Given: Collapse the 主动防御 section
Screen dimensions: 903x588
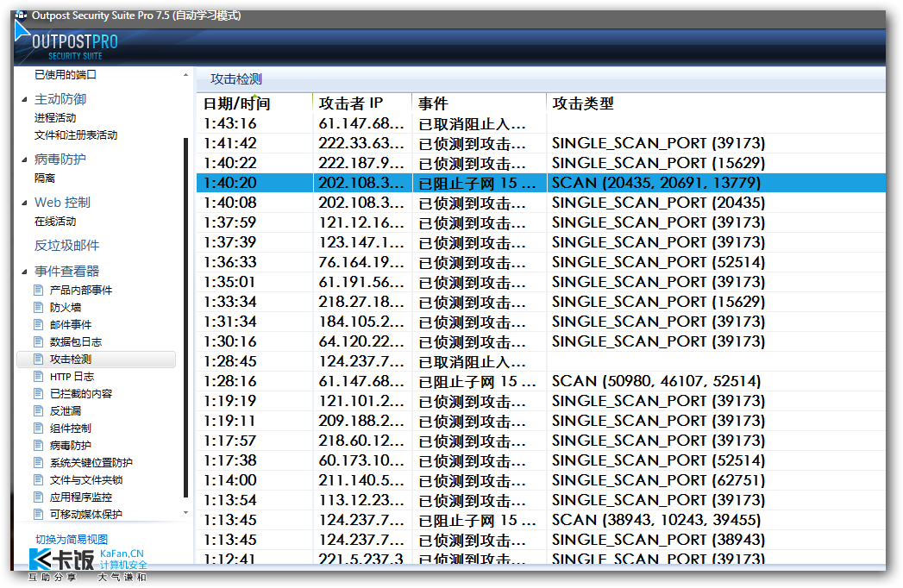Looking at the screenshot, I should [24, 100].
